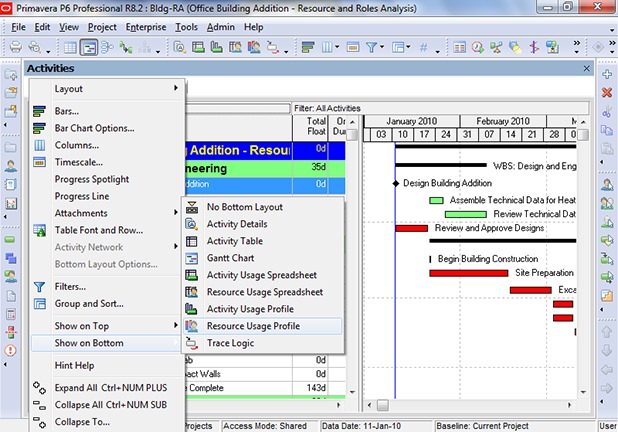The height and width of the screenshot is (432, 618).
Task: Click the Print toolbar icon
Action: pyautogui.click(x=15, y=47)
